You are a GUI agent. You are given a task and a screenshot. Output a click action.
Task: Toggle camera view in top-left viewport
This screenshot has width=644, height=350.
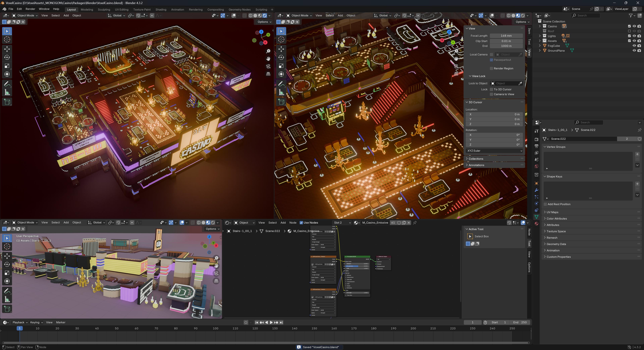[268, 66]
